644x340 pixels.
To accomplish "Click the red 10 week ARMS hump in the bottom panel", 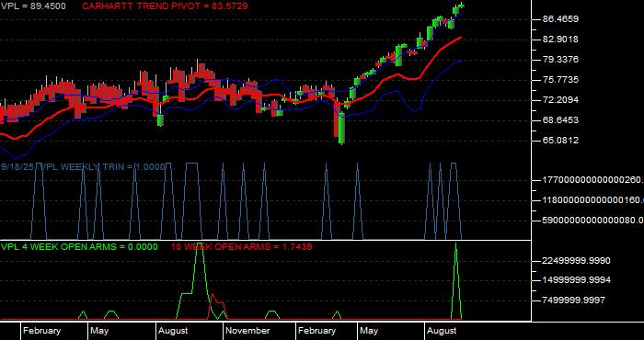I will coord(218,306).
